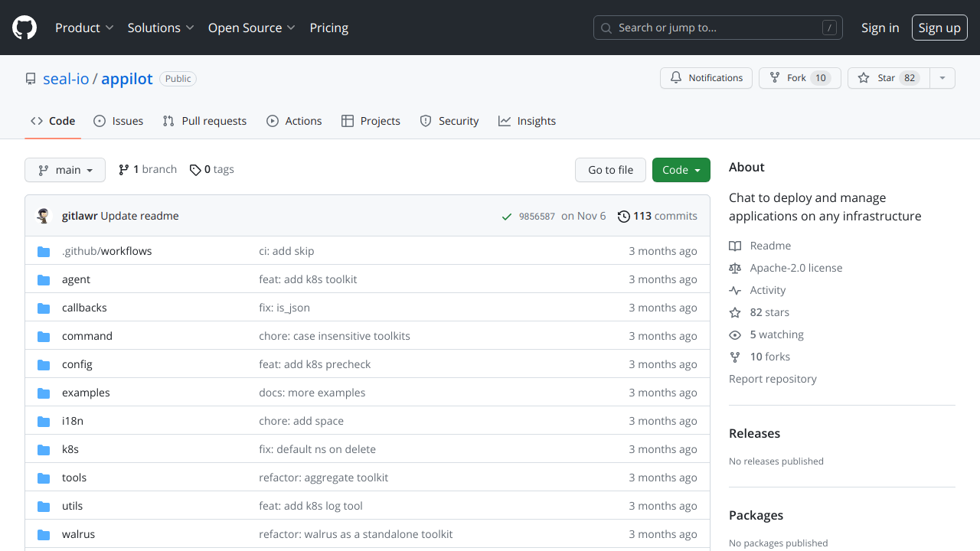Switch to the Pull requests tab
The height and width of the screenshot is (551, 980).
pyautogui.click(x=204, y=121)
